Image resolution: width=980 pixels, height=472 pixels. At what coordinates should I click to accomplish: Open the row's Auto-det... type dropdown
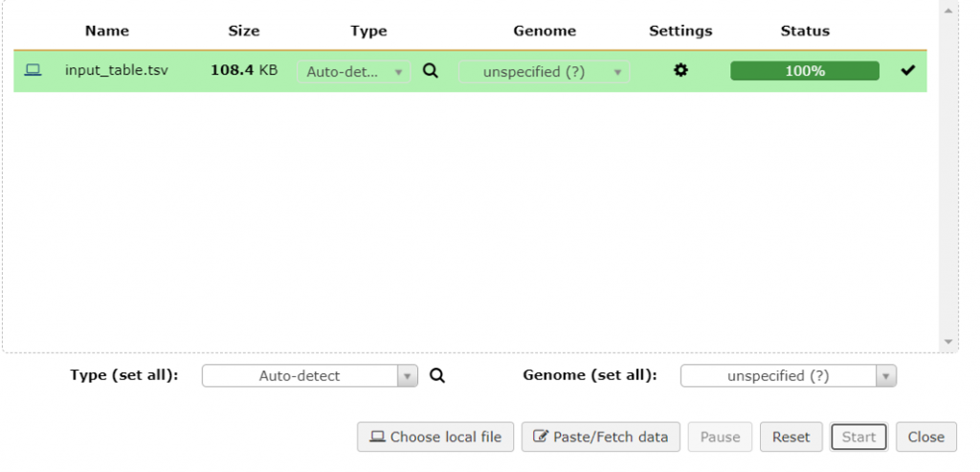coord(354,72)
